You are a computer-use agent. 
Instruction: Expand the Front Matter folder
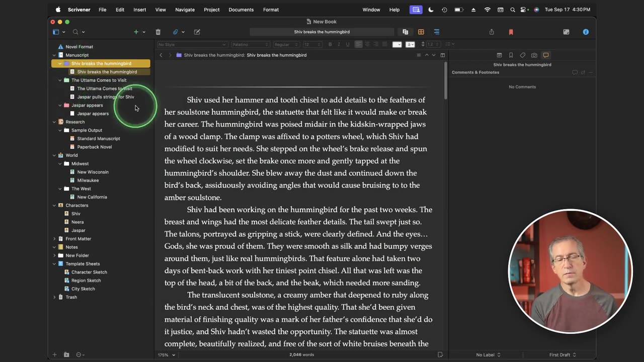(54, 239)
